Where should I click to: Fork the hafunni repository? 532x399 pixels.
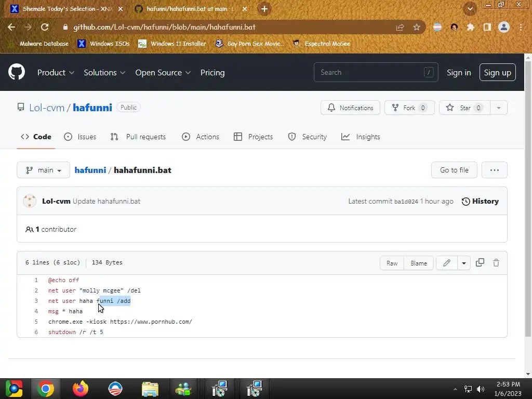(409, 108)
